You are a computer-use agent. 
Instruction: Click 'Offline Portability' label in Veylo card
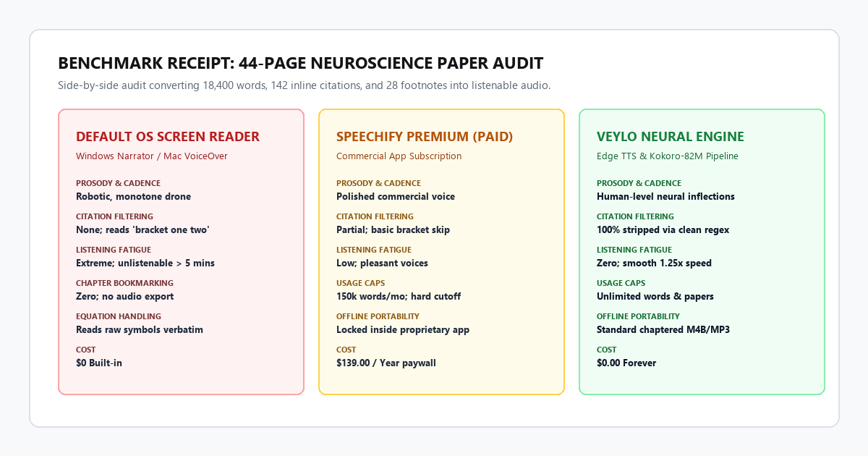[x=638, y=316]
